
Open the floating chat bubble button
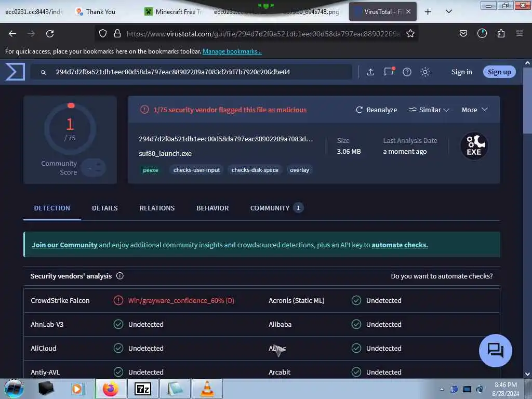pyautogui.click(x=495, y=351)
